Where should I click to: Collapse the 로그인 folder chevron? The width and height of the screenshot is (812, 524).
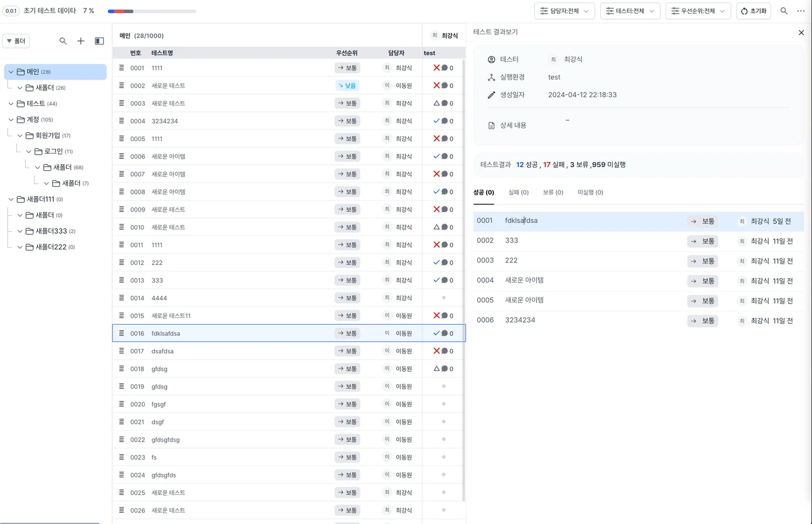pos(28,151)
